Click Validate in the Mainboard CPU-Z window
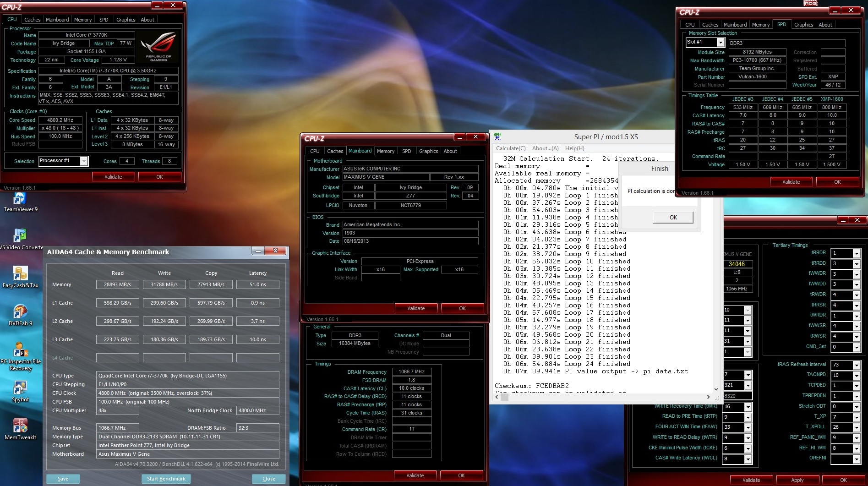Screen dimensions: 868x486 click(x=416, y=308)
